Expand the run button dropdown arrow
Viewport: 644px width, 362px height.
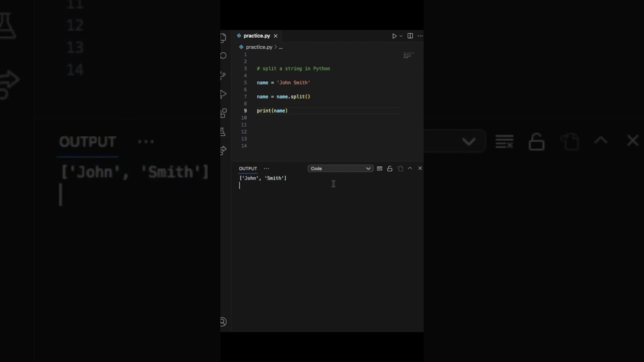(x=401, y=36)
